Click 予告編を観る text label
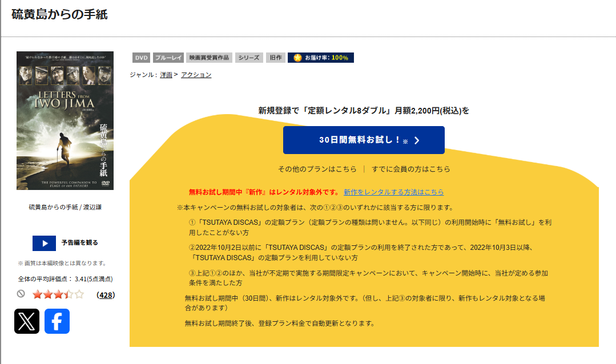616x364 pixels. tap(80, 242)
